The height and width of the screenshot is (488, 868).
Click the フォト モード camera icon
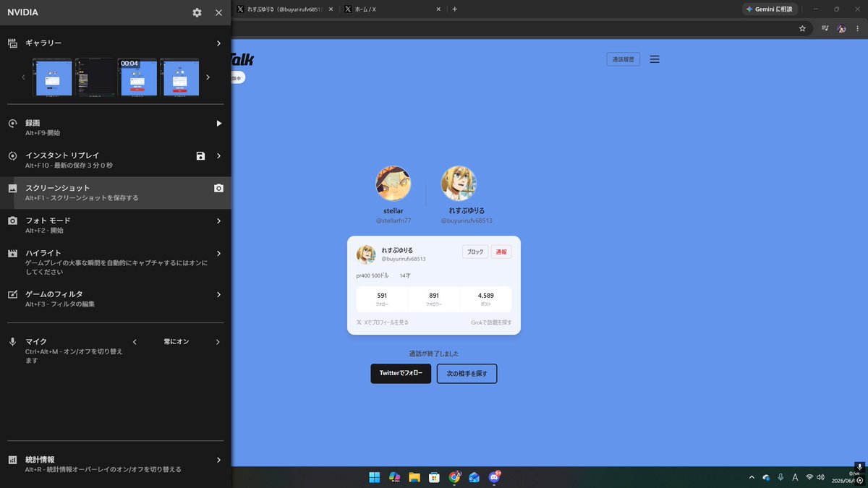click(x=12, y=221)
